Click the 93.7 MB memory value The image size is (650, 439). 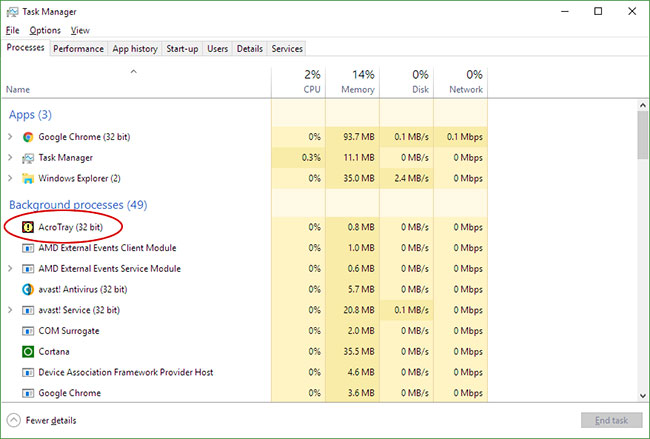tap(359, 137)
